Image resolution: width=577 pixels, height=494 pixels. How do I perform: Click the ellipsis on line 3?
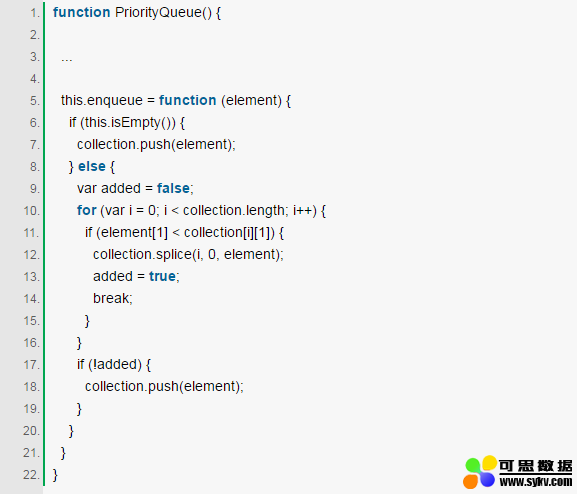click(67, 59)
